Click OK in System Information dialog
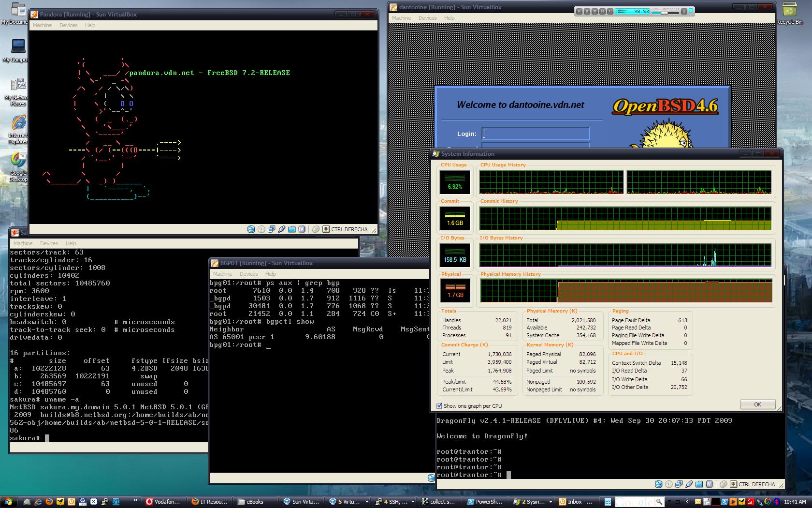This screenshot has height=508, width=812. [757, 404]
